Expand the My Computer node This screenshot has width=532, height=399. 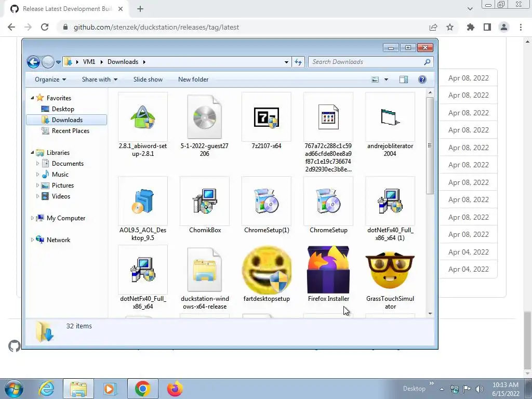[x=32, y=218]
